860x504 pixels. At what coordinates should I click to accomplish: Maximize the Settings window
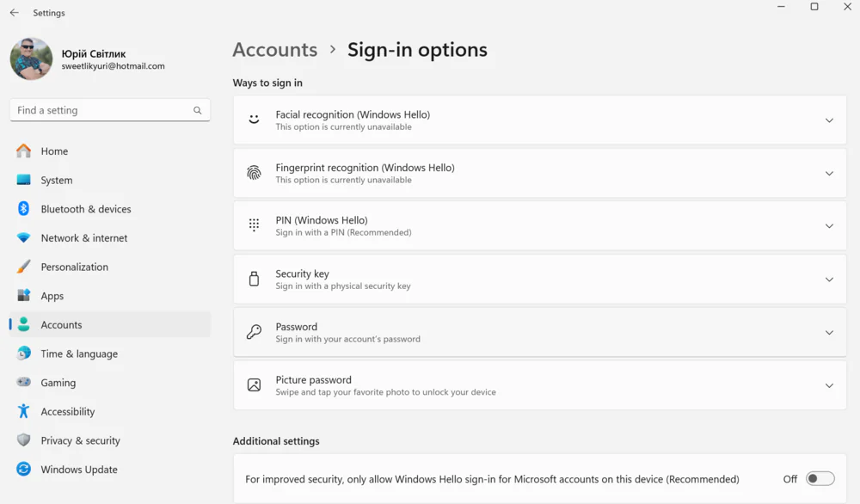(x=814, y=7)
